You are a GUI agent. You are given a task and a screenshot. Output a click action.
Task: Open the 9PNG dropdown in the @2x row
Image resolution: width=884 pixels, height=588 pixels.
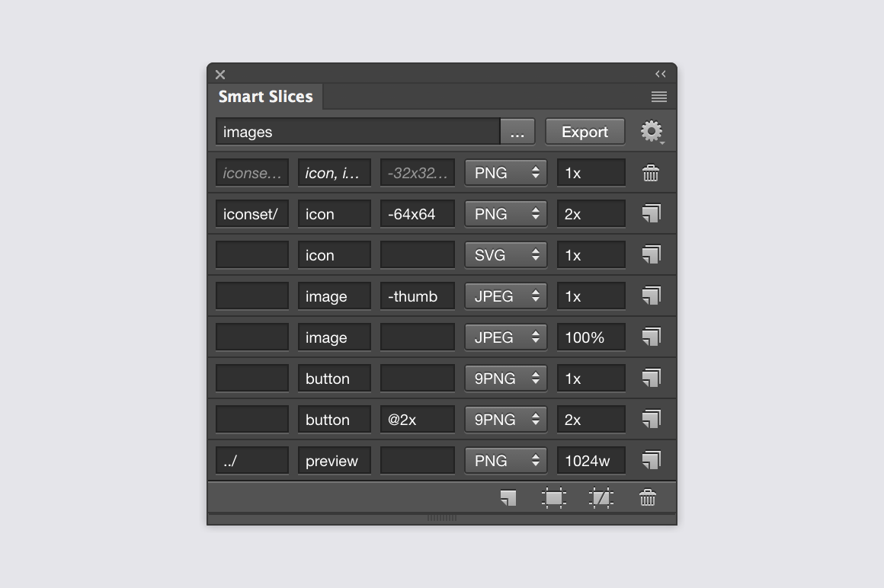[x=506, y=420]
